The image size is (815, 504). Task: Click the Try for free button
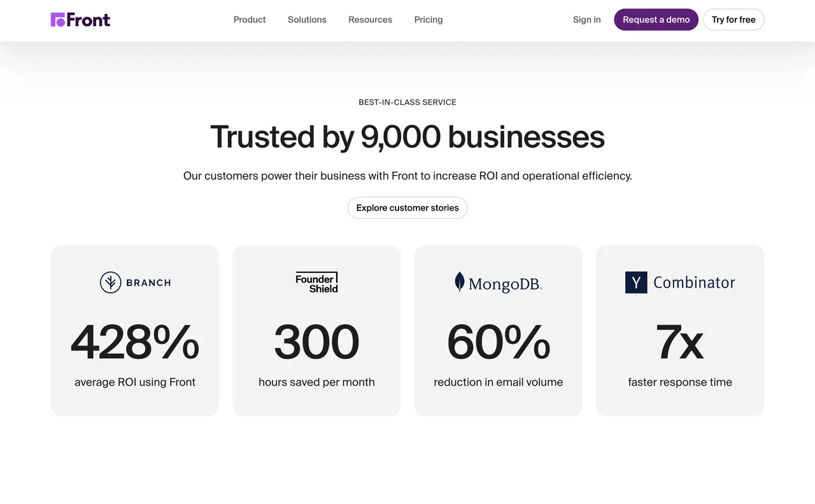click(733, 20)
